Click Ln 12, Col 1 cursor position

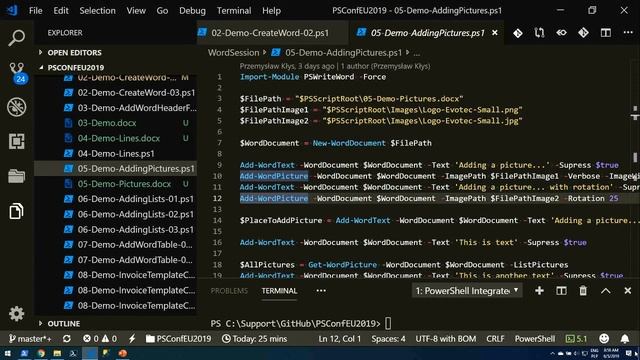340,339
